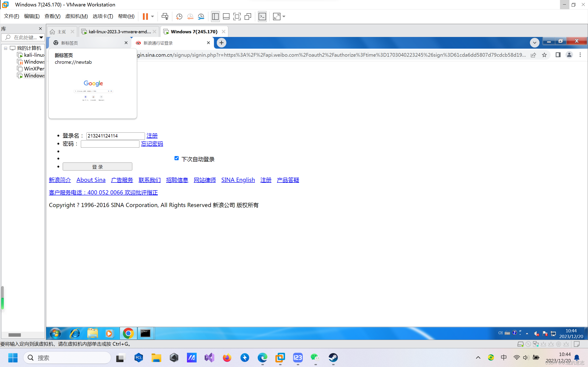Open the 查看(V) menu

pos(52,16)
